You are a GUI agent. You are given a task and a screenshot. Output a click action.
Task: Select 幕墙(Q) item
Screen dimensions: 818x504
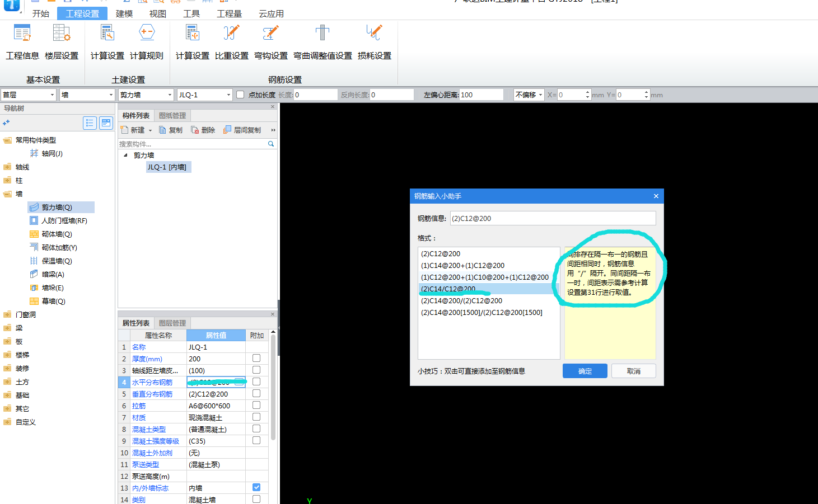(x=48, y=301)
